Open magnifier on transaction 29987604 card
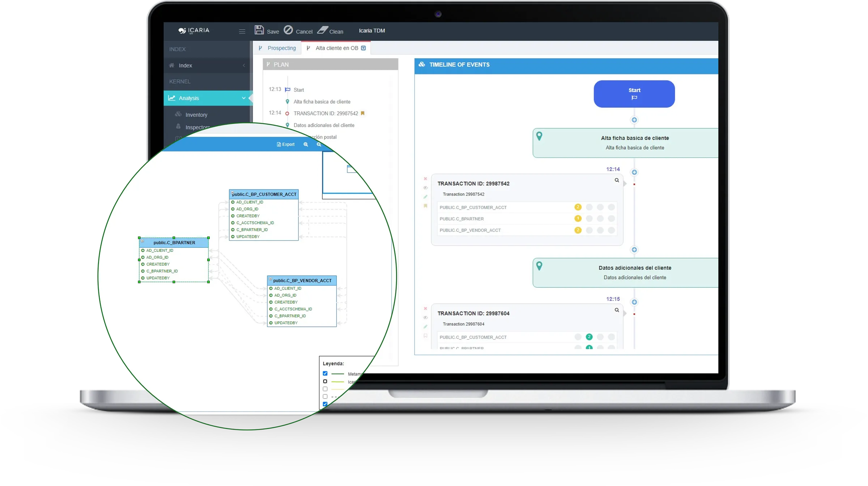Screen dimensions: 868x486 point(617,310)
